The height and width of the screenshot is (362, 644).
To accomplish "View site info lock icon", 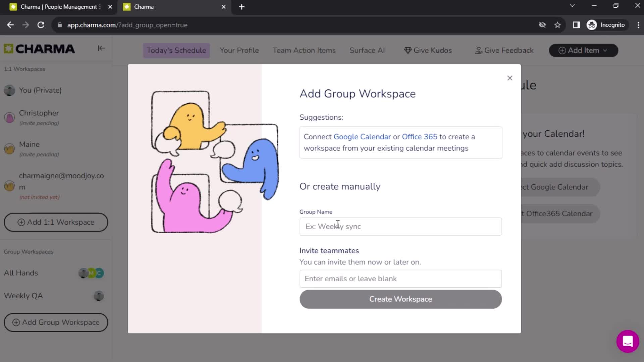I will coord(60,25).
